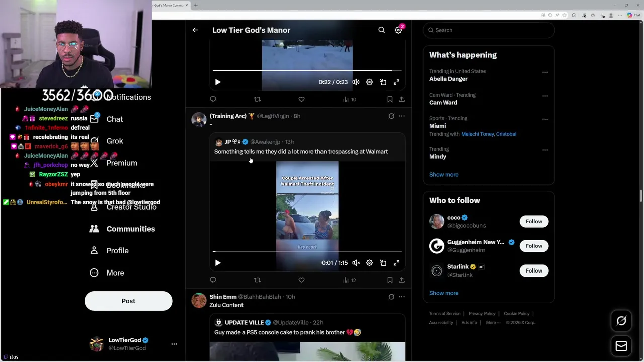Image resolution: width=644 pixels, height=362 pixels.
Task: Unmute the Walmart video at 0:01
Action: [x=356, y=263]
